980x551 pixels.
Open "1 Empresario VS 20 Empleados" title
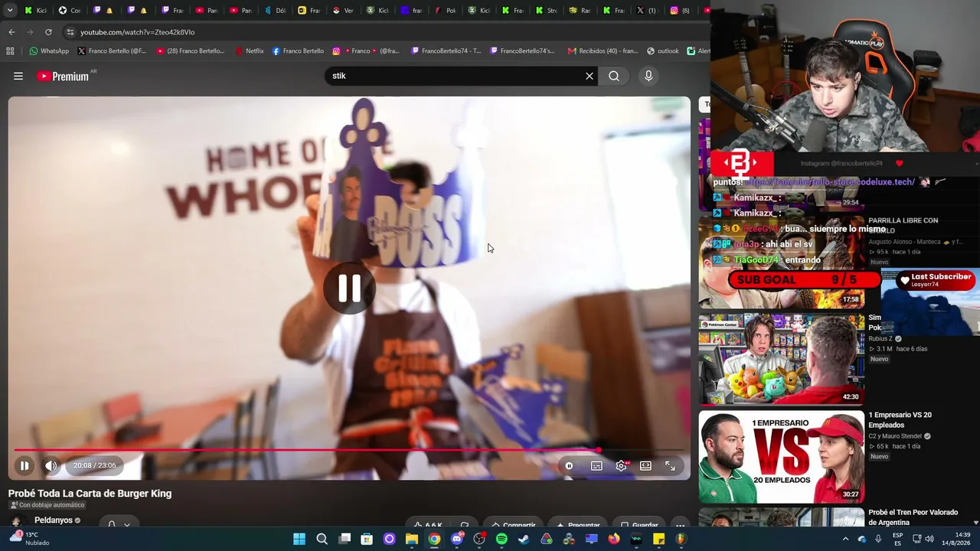[900, 420]
